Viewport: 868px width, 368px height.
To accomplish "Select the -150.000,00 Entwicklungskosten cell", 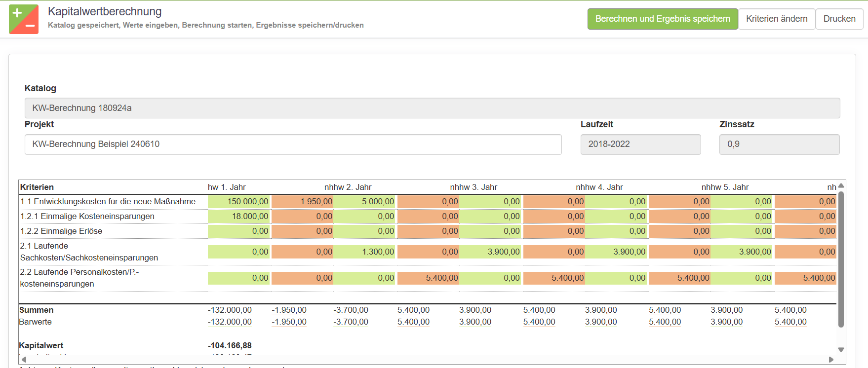I will (x=239, y=202).
